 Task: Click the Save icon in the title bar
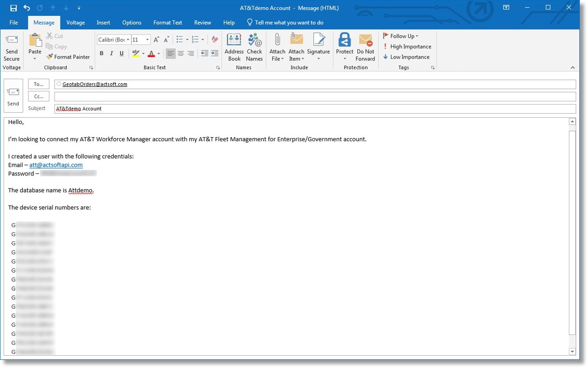(14, 8)
